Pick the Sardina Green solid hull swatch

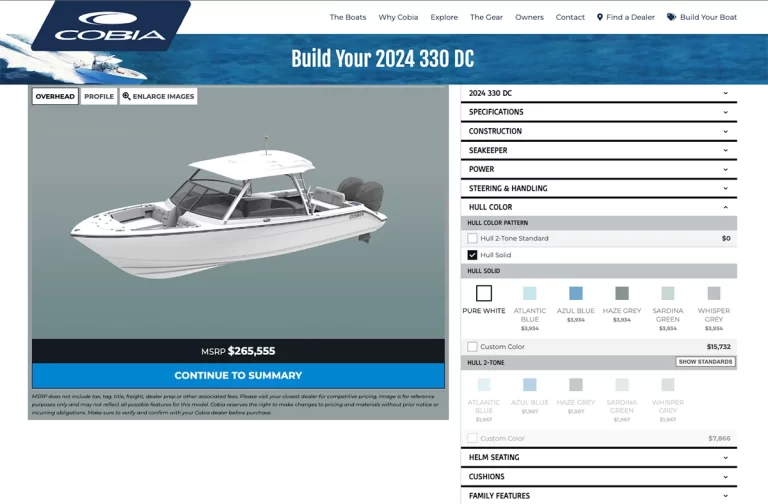[x=668, y=293]
